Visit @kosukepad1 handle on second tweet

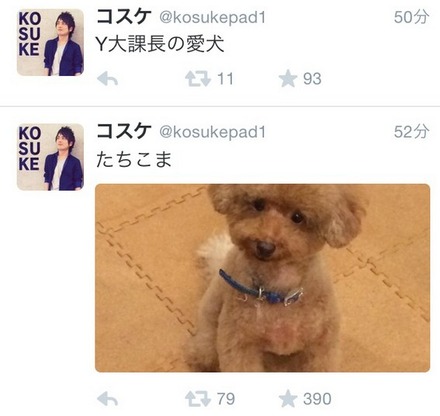coord(213,132)
